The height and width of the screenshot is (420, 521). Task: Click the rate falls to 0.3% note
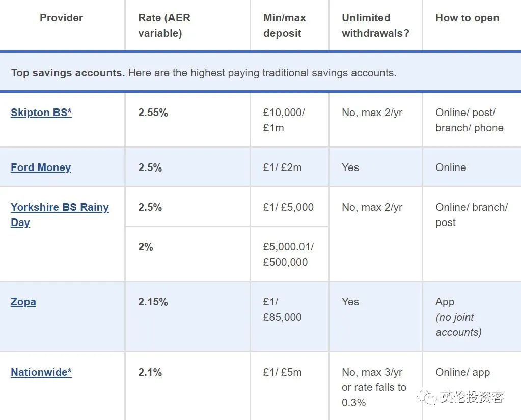click(x=374, y=395)
